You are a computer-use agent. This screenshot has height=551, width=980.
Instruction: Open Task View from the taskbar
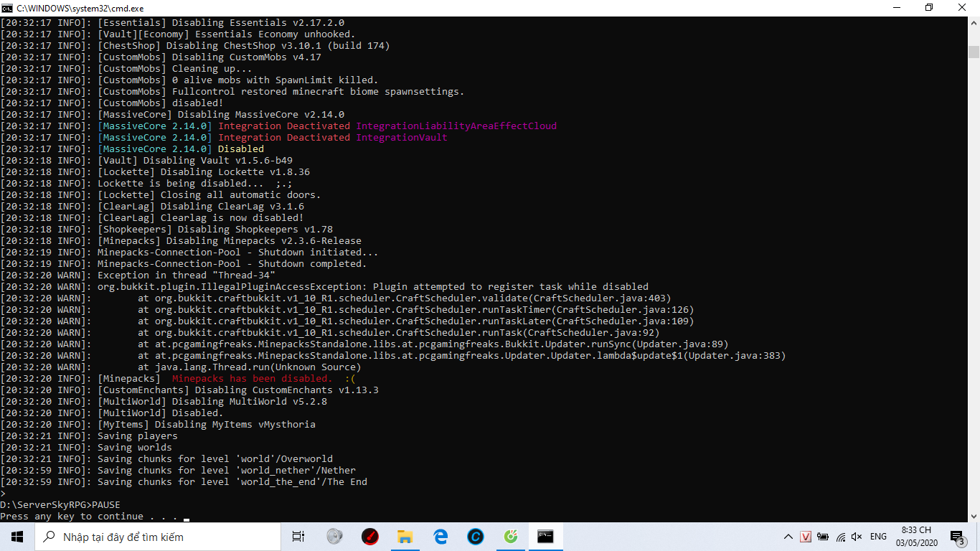298,537
